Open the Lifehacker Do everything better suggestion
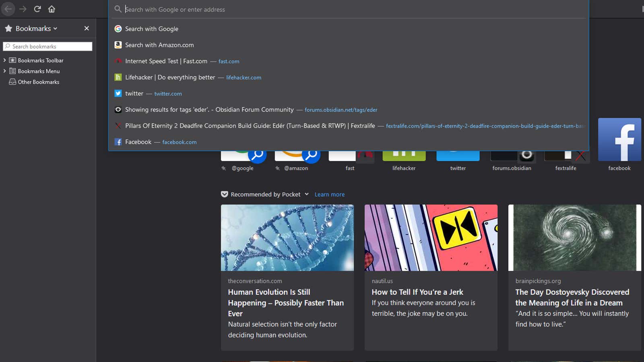 pyautogui.click(x=349, y=77)
